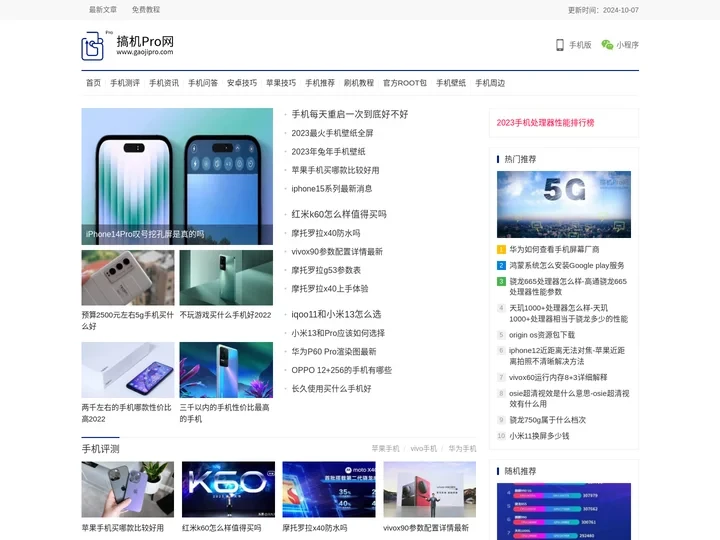Click the WeChat icon beside 小程序
Screen dimensions: 720x540
(x=607, y=45)
